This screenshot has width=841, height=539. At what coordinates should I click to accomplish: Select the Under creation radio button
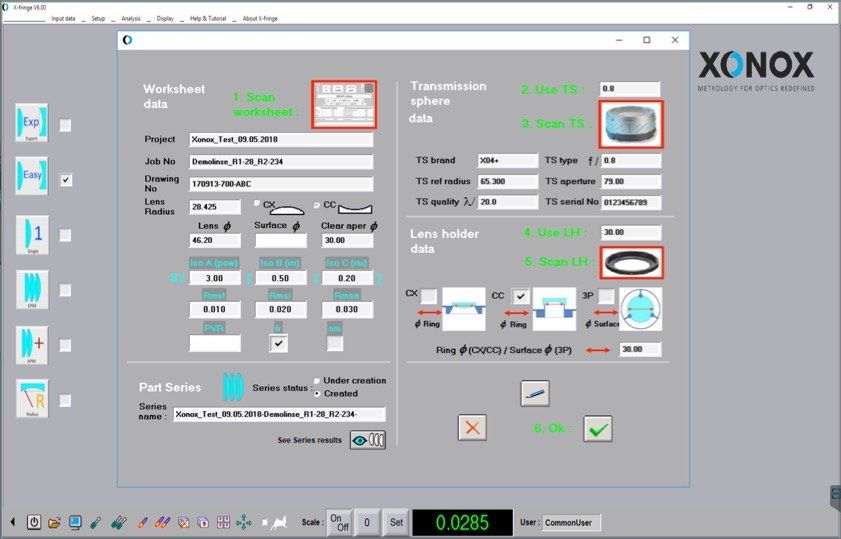pyautogui.click(x=318, y=381)
